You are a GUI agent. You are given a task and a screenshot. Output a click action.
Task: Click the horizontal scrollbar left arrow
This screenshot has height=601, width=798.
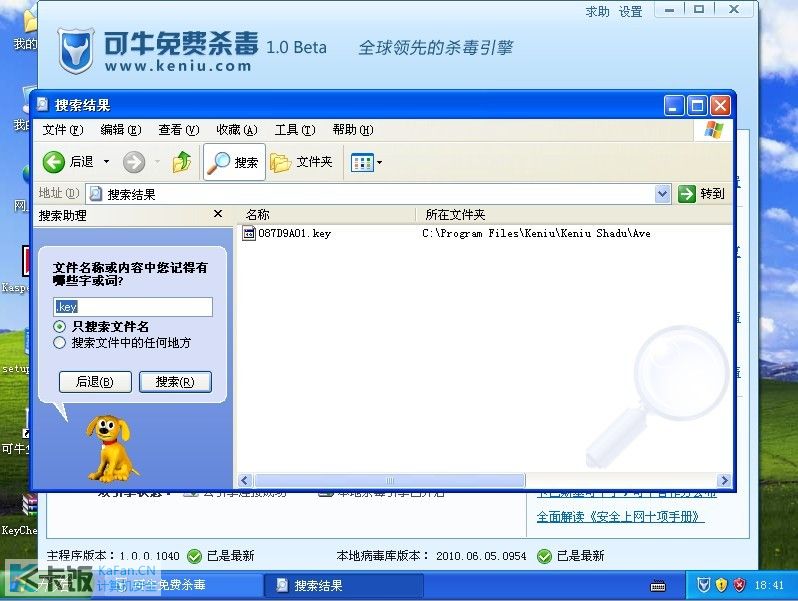click(245, 480)
